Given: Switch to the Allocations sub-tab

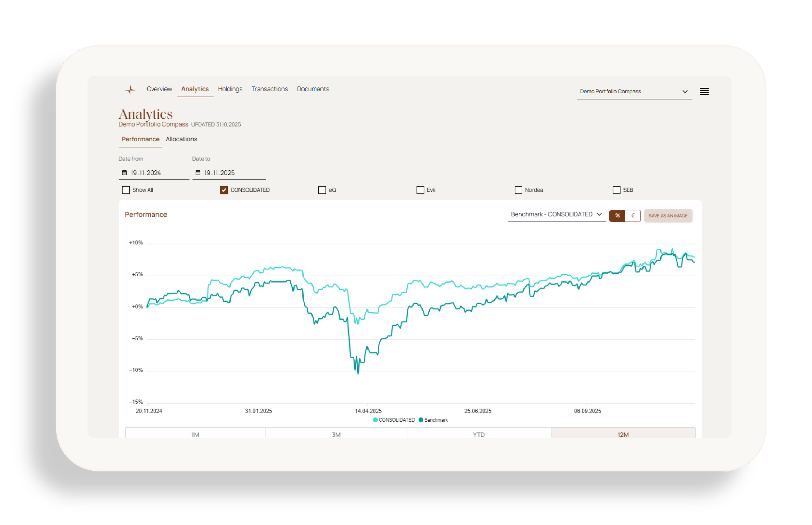Looking at the screenshot, I should pos(181,139).
